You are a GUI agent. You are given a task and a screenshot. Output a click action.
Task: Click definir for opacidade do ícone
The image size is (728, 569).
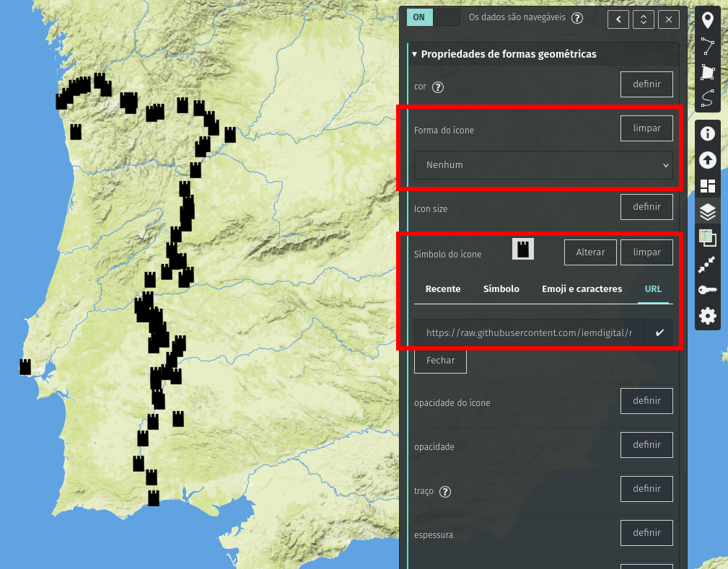coord(646,401)
